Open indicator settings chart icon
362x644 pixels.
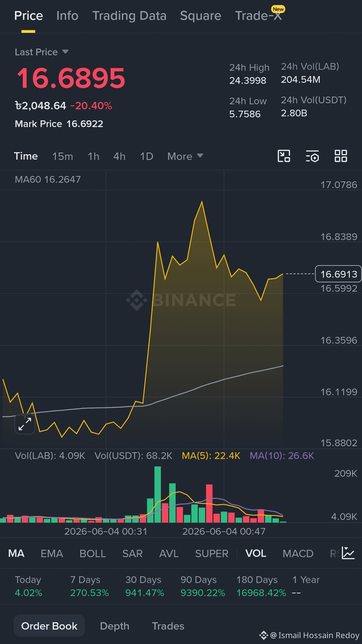click(348, 553)
